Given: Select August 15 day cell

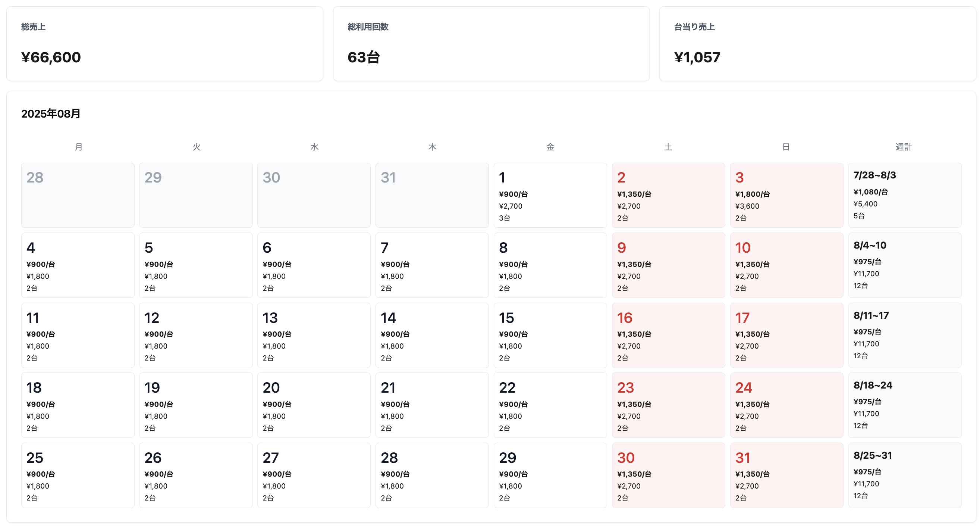Looking at the screenshot, I should click(x=550, y=335).
